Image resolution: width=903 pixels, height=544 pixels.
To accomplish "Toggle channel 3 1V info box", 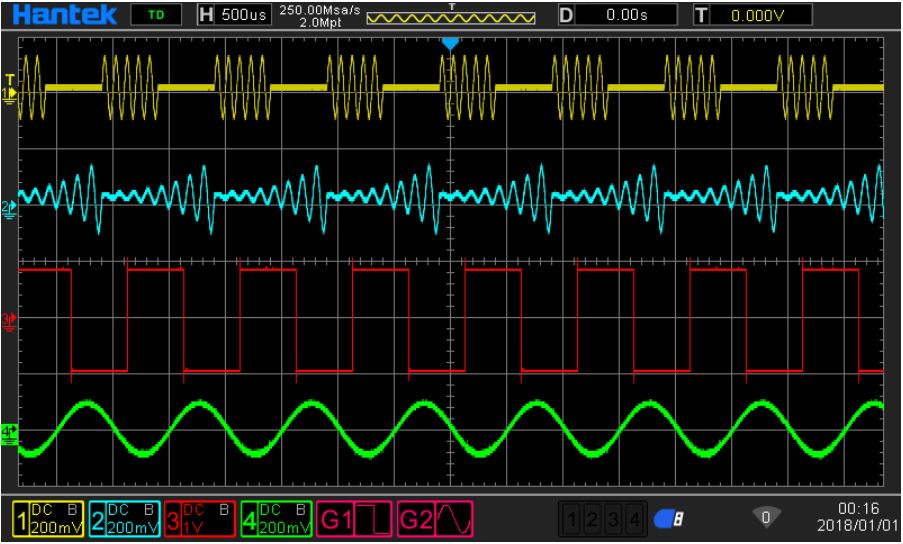I will click(x=200, y=519).
